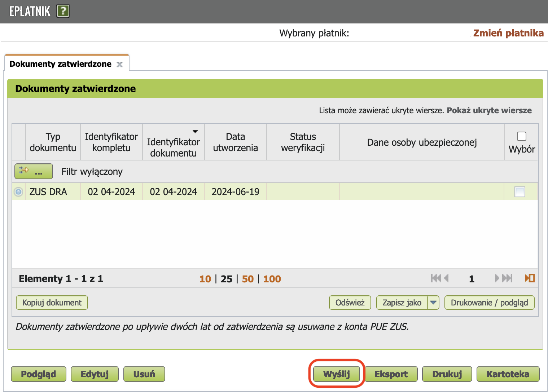Sort by Typ dokumentu column header
The height and width of the screenshot is (392, 548).
point(53,142)
